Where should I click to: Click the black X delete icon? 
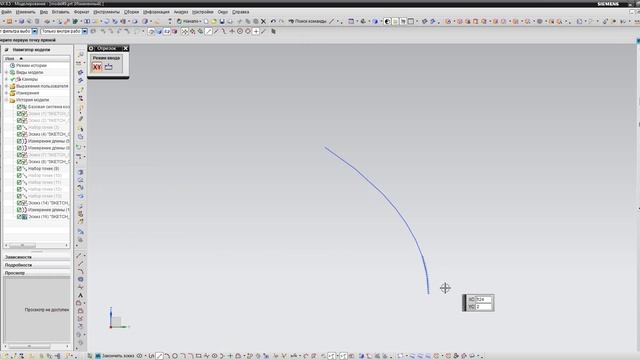[x=263, y=21]
